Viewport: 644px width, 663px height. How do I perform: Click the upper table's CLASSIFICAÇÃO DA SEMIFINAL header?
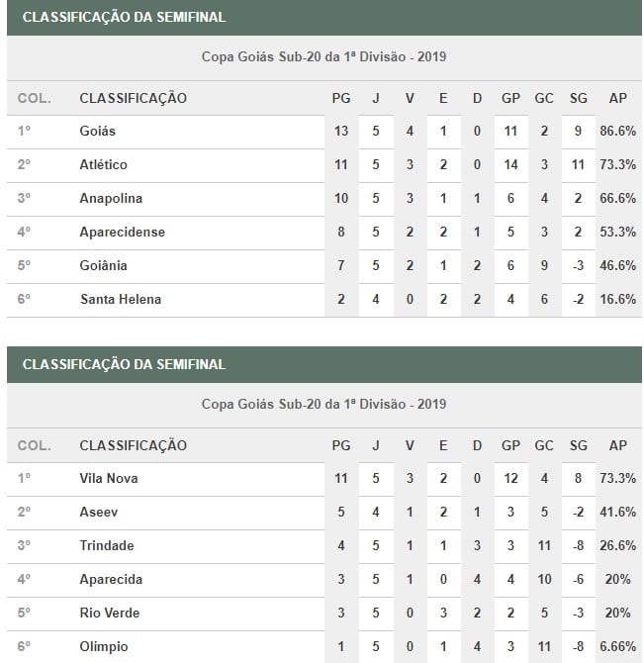pos(124,17)
